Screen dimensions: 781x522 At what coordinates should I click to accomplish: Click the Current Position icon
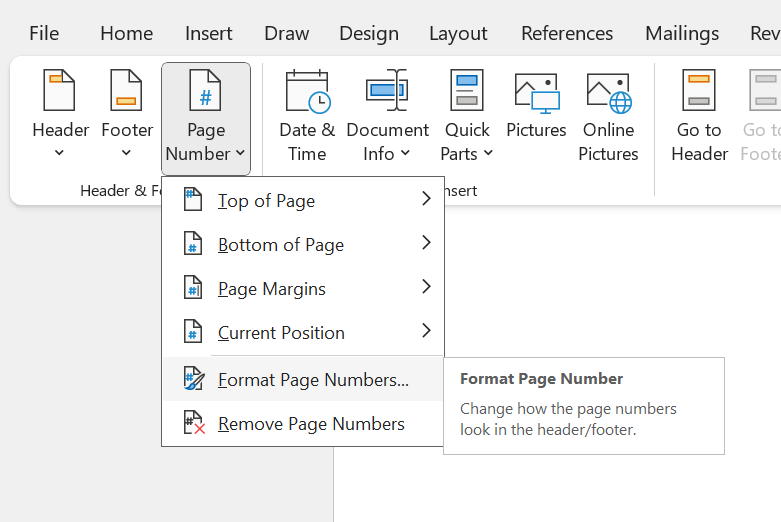[193, 331]
